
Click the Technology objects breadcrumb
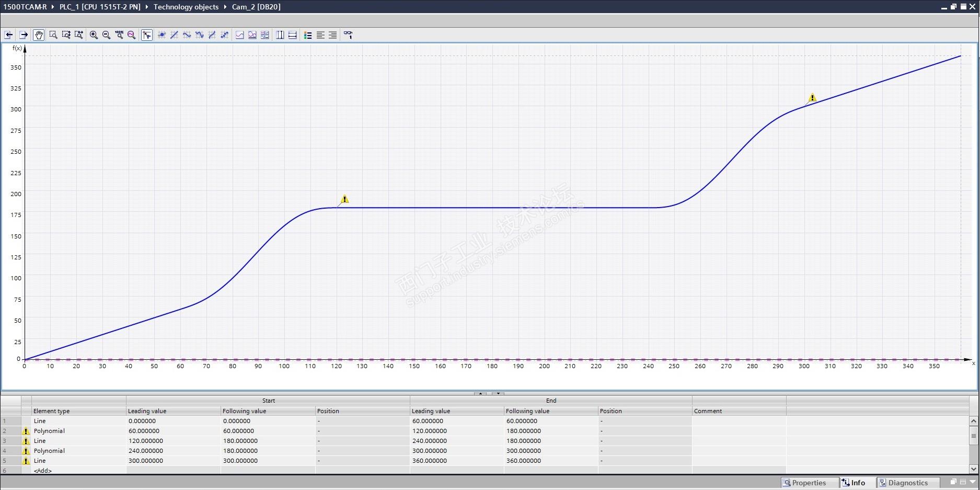186,7
